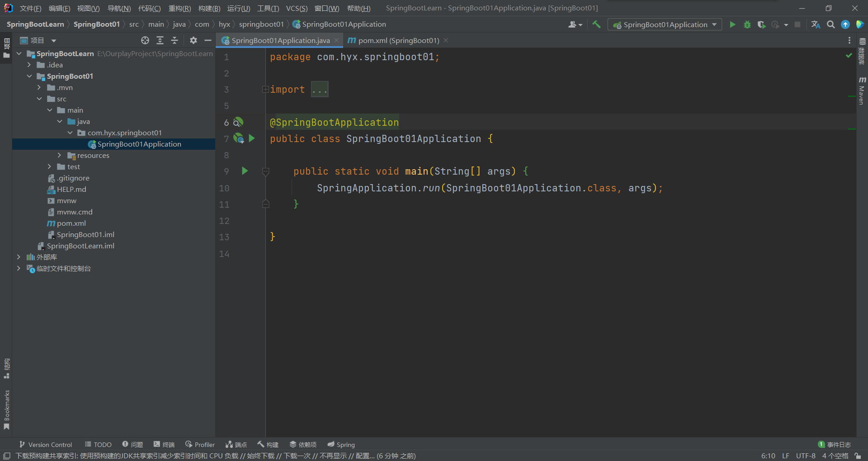The width and height of the screenshot is (868, 461).
Task: Expand the resources folder
Action: click(59, 155)
